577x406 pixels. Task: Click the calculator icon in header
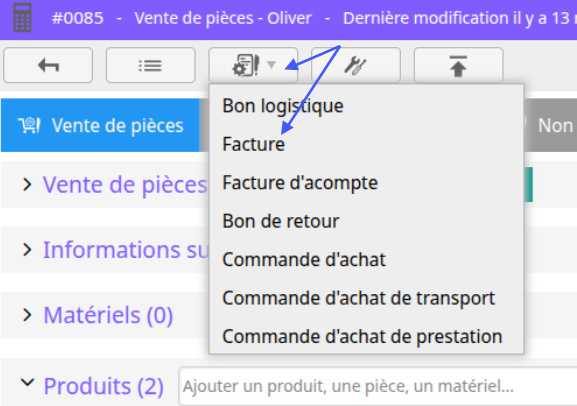click(22, 18)
